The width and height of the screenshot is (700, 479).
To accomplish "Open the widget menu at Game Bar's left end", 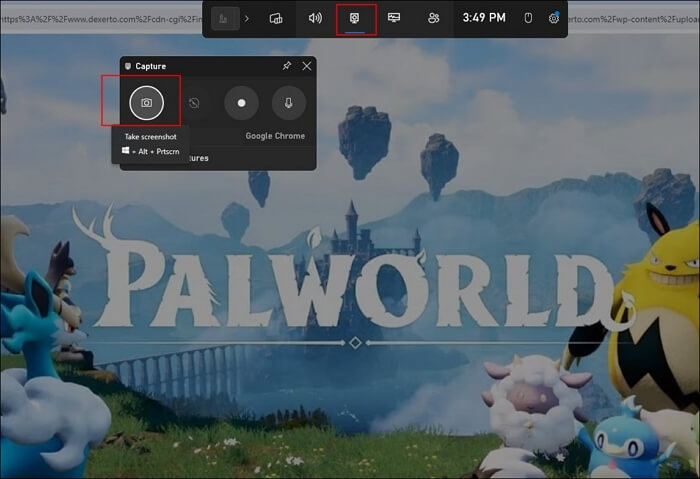I will [225, 18].
